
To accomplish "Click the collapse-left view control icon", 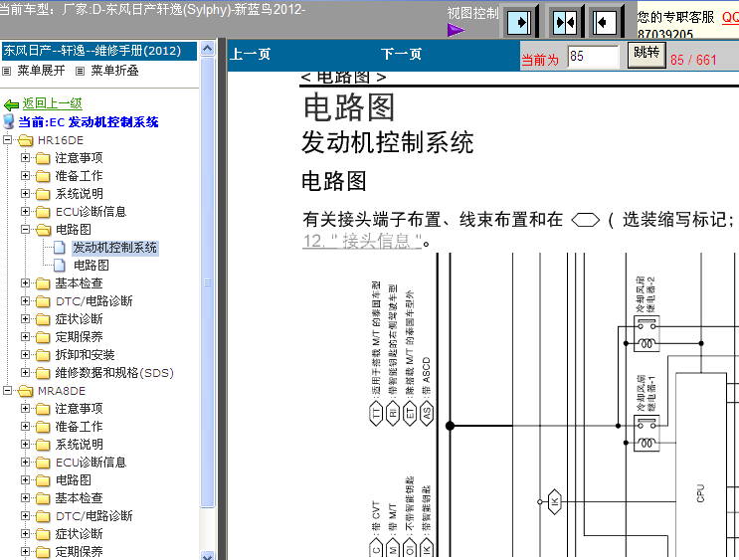I will coord(605,22).
